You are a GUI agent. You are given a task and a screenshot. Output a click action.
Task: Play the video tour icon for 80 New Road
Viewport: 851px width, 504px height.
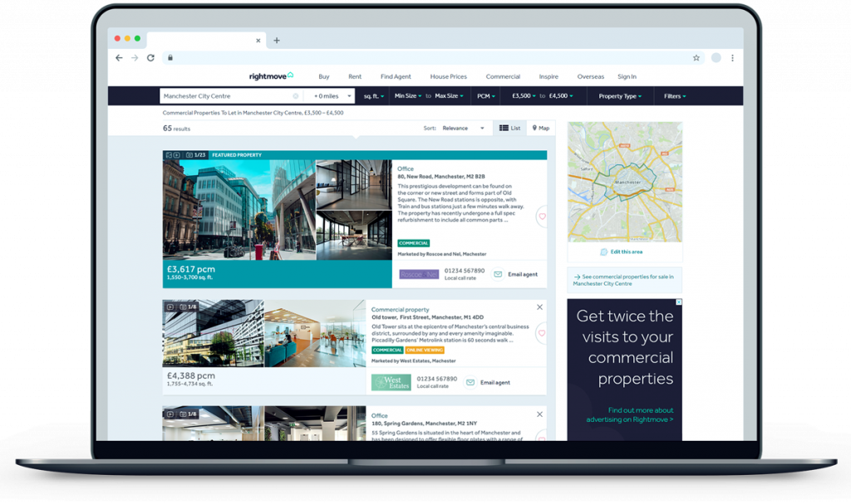(x=176, y=155)
